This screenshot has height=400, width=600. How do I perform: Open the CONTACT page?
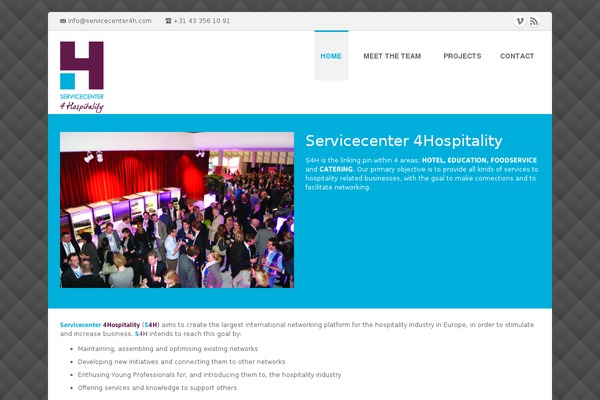[517, 56]
